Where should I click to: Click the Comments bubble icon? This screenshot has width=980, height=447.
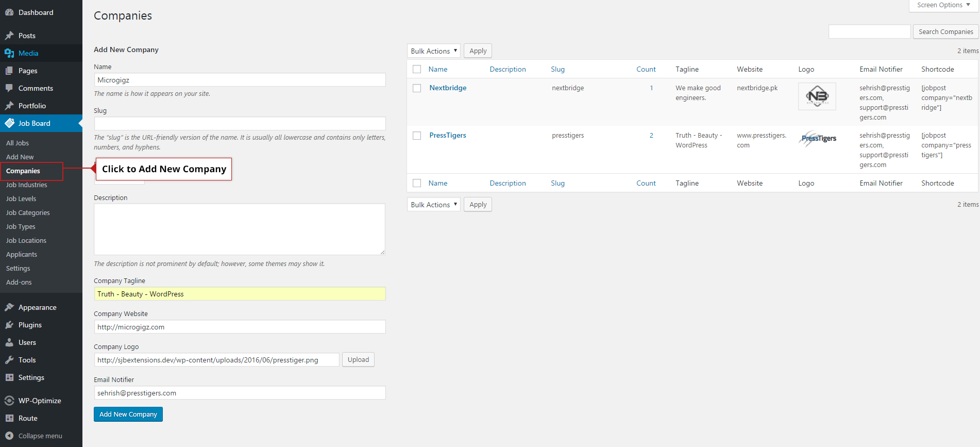point(9,88)
